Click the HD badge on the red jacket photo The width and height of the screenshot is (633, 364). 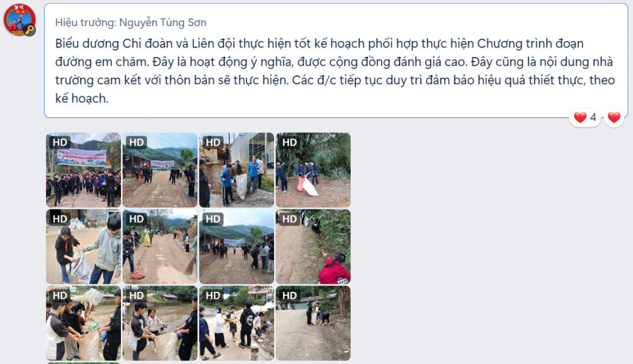[x=289, y=219]
